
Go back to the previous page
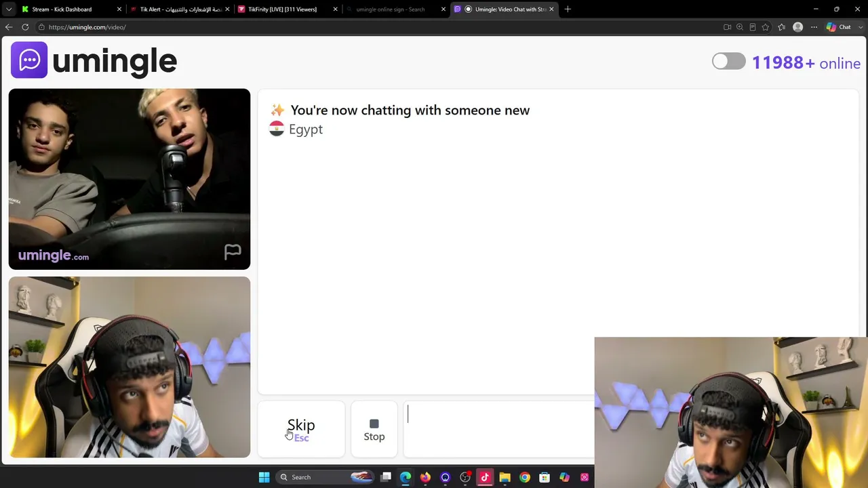tap(9, 27)
